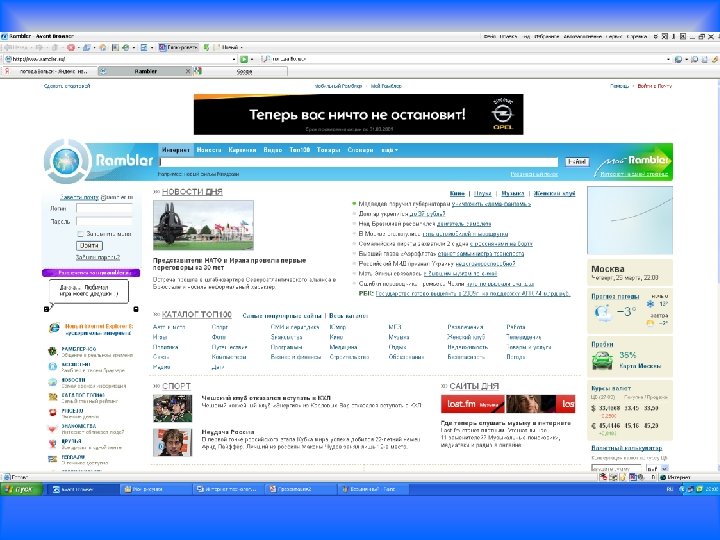Click the Google tab favicon
The height and width of the screenshot is (540, 720).
[x=197, y=71]
